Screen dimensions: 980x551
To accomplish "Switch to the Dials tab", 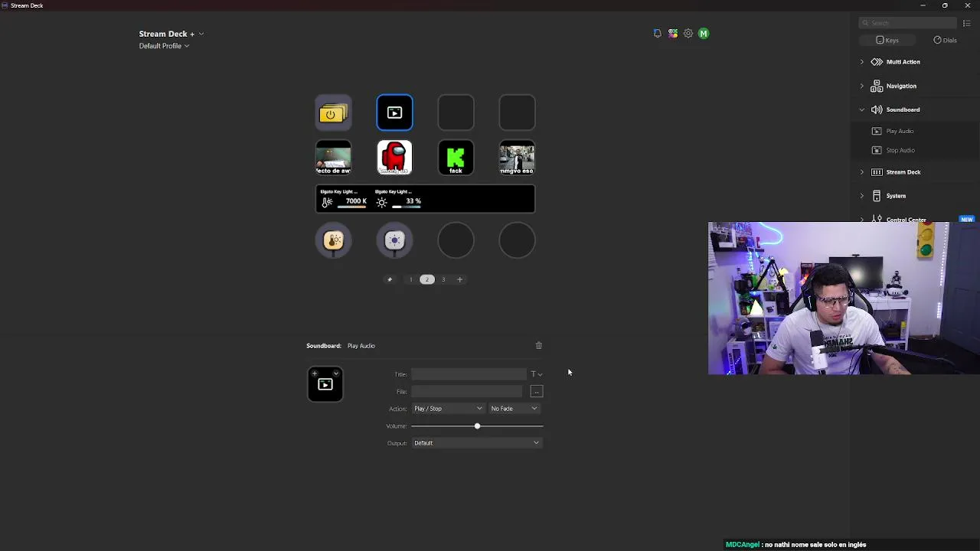I will click(945, 40).
